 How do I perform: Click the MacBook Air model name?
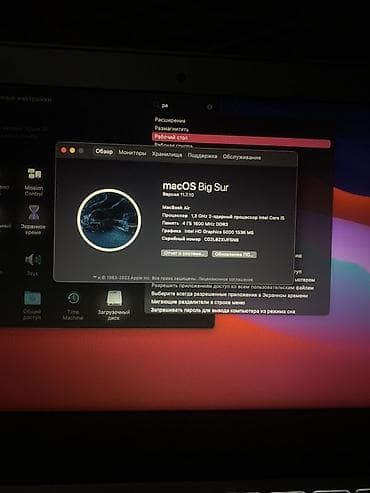tap(176, 208)
